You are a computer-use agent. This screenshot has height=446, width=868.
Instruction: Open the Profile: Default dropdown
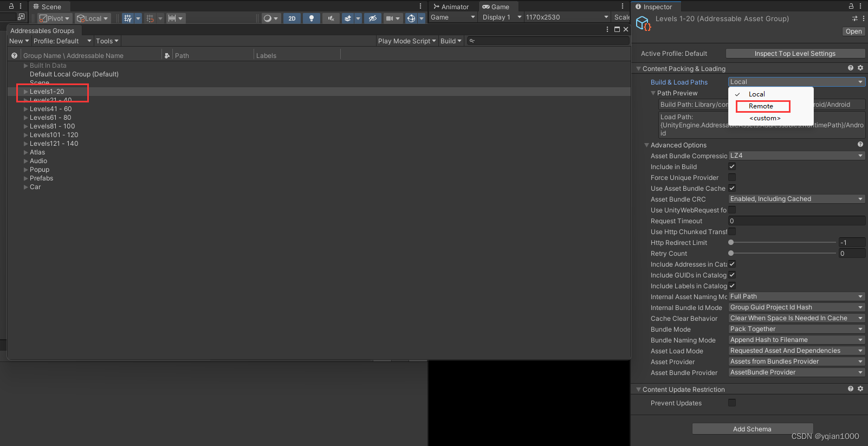point(62,41)
